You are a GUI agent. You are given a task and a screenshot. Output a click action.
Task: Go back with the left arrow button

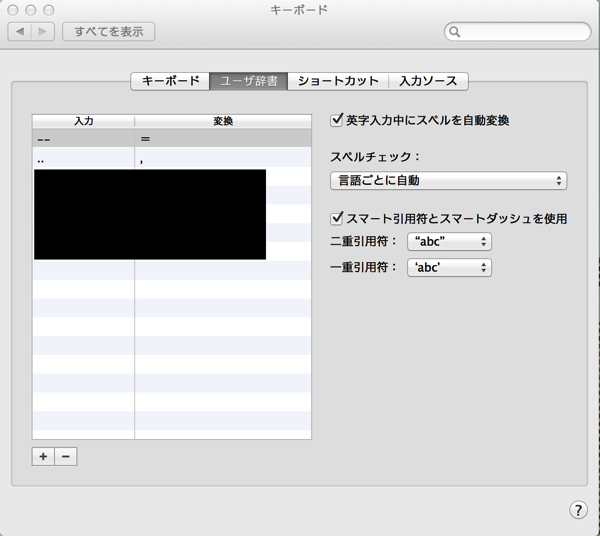click(x=20, y=31)
